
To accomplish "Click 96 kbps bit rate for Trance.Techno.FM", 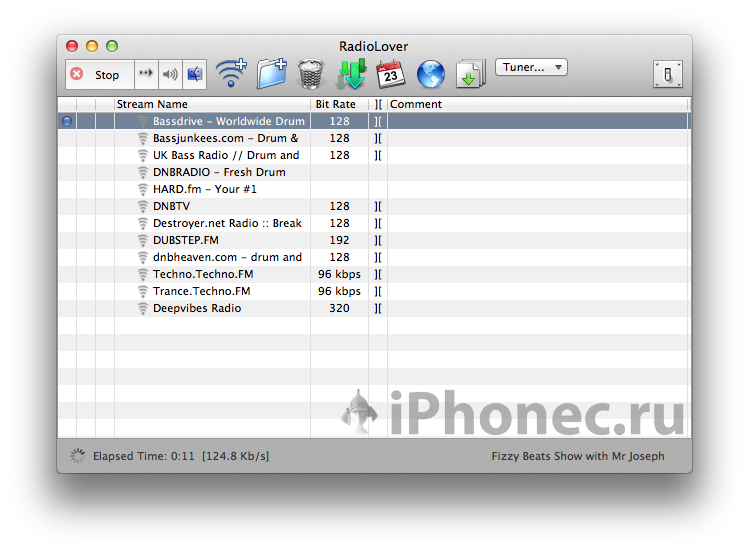I will point(340,291).
